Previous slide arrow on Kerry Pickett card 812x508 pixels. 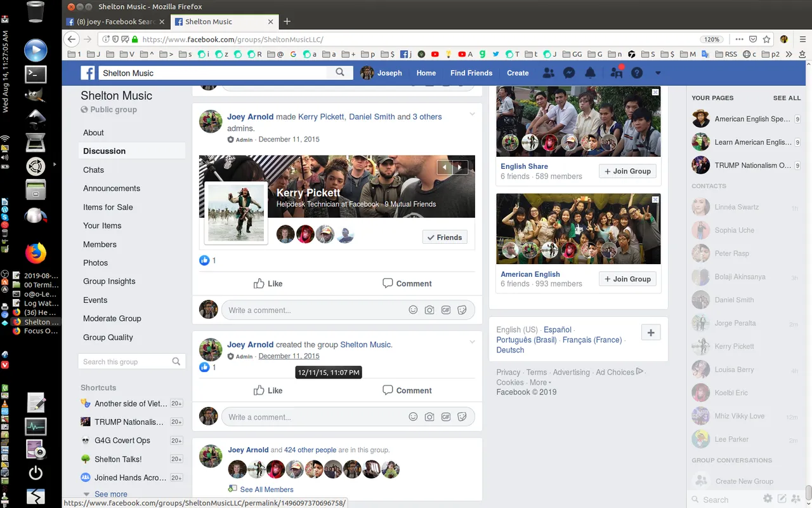pyautogui.click(x=445, y=168)
